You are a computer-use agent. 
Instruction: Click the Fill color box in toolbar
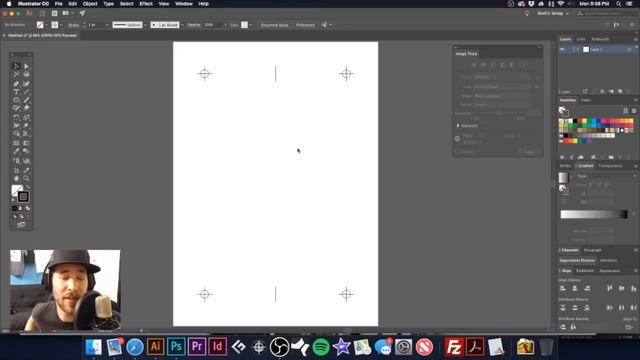(17, 190)
